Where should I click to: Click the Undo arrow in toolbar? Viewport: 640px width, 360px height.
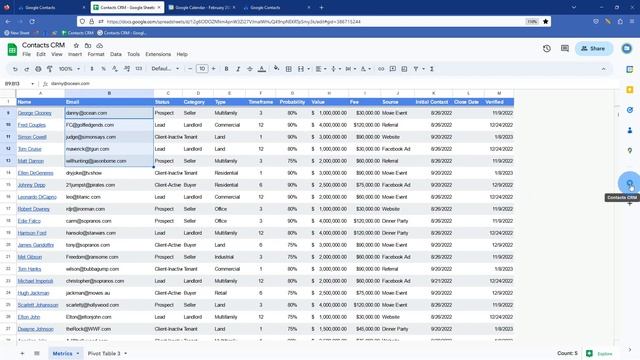tap(15, 69)
